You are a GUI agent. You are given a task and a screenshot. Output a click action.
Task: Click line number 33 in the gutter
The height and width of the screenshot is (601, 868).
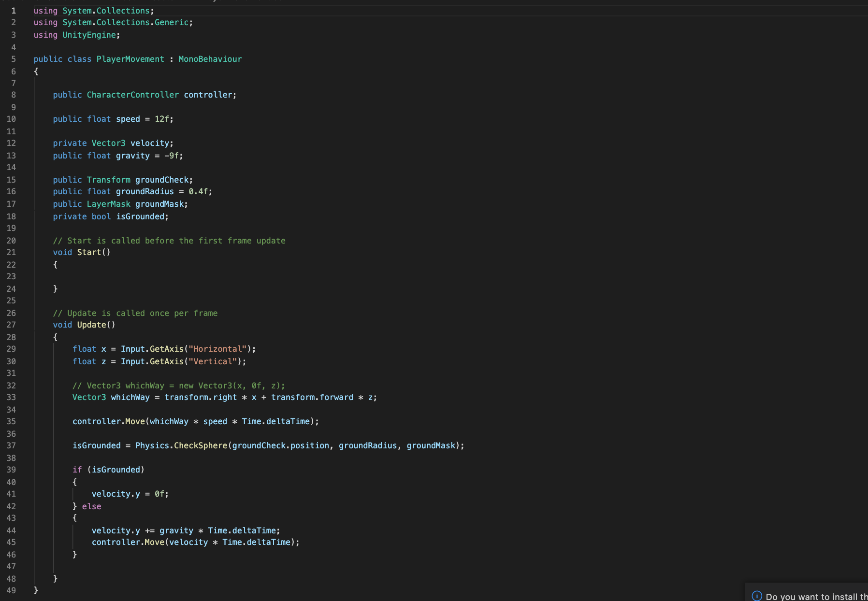(11, 397)
